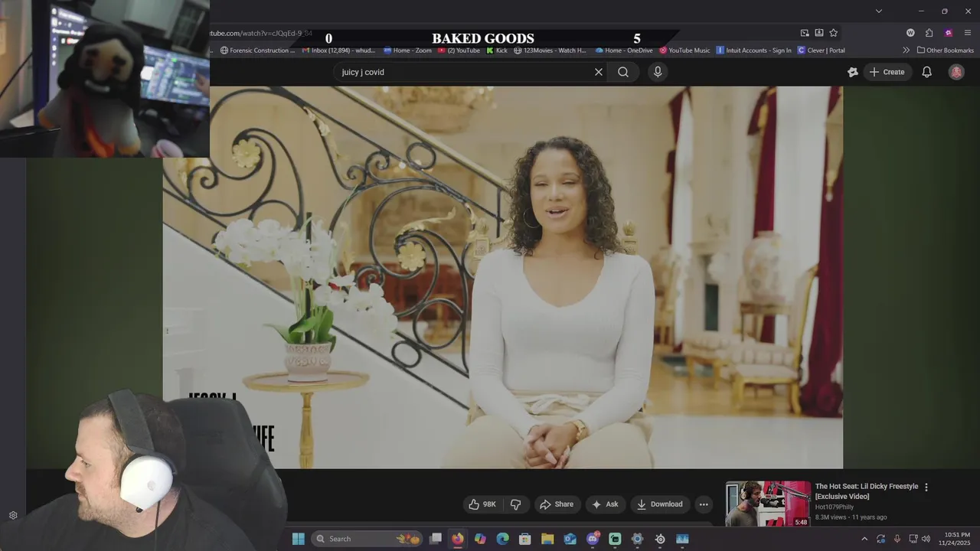Image resolution: width=980 pixels, height=551 pixels.
Task: Click the Windows taskbar Search box
Action: point(367,539)
